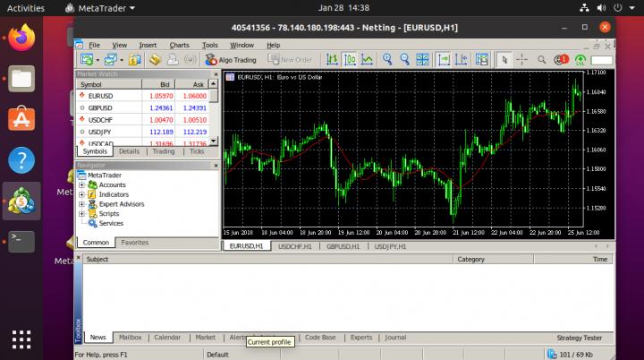The width and height of the screenshot is (644, 360).
Task: Select the crosshair cursor tool
Action: [521, 60]
